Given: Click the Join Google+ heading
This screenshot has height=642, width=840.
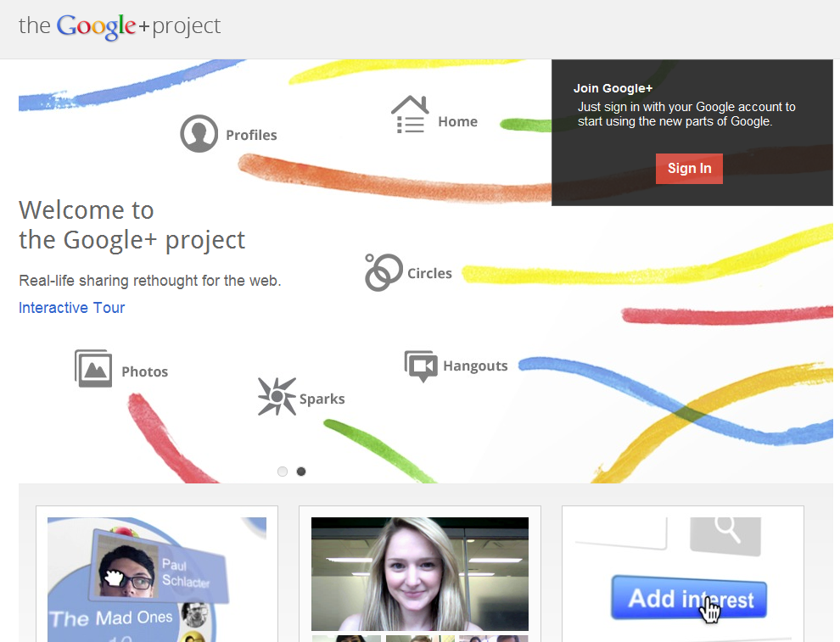Looking at the screenshot, I should [x=613, y=88].
